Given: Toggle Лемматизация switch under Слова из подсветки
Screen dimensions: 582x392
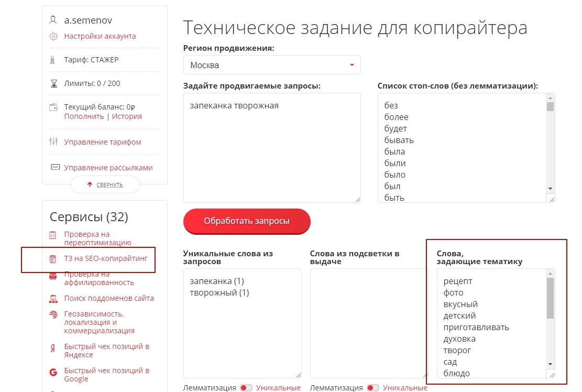Looking at the screenshot, I should [x=373, y=388].
